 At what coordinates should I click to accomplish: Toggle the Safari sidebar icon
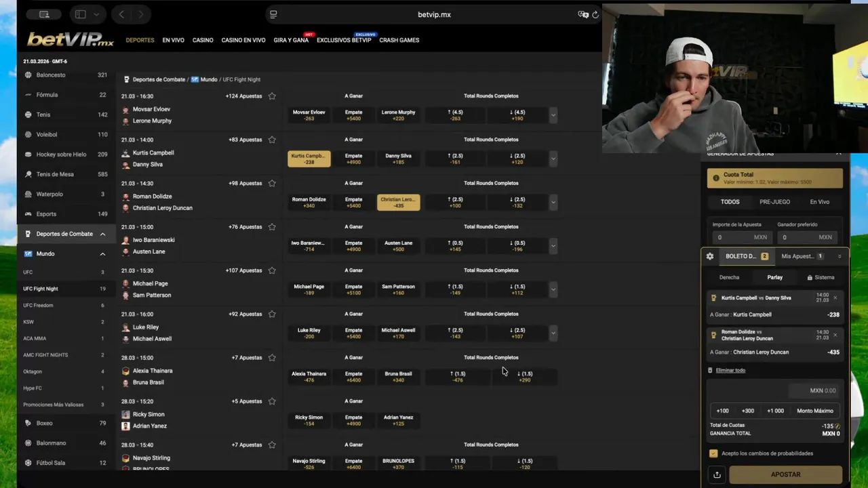tap(80, 14)
